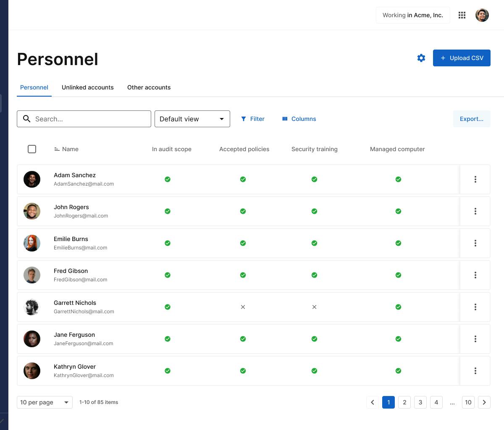Open the Working in Acme, Inc. selector
This screenshot has width=504, height=430.
tap(412, 15)
